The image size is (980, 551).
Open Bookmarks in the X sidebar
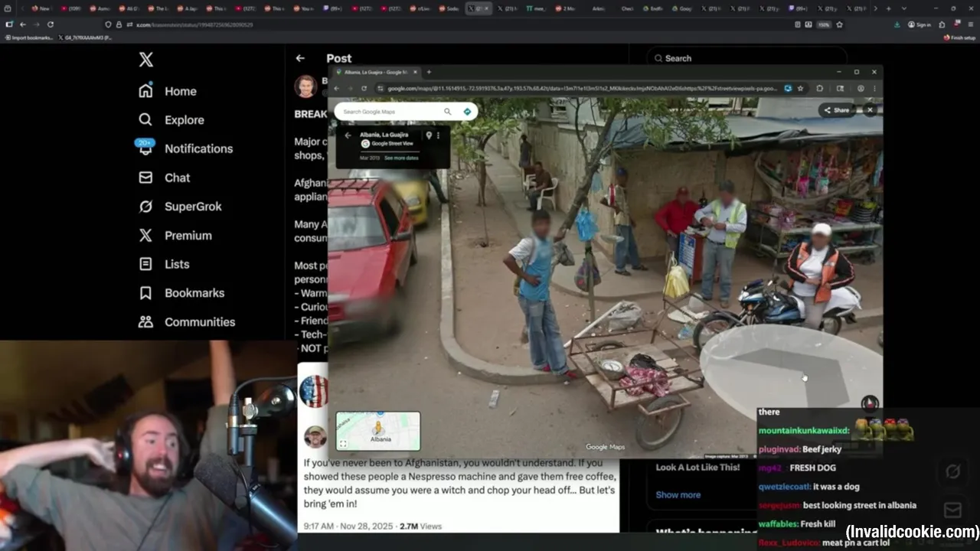[x=181, y=293]
